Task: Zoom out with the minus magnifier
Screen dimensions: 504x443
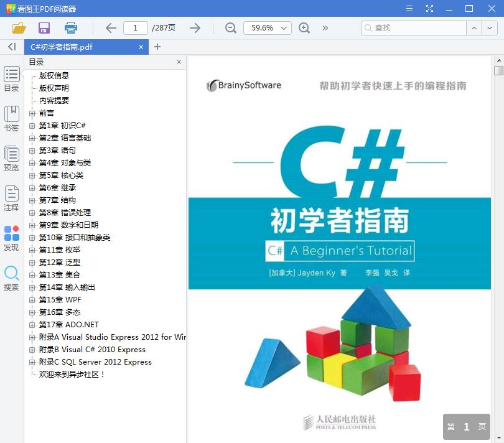Action: [x=230, y=28]
